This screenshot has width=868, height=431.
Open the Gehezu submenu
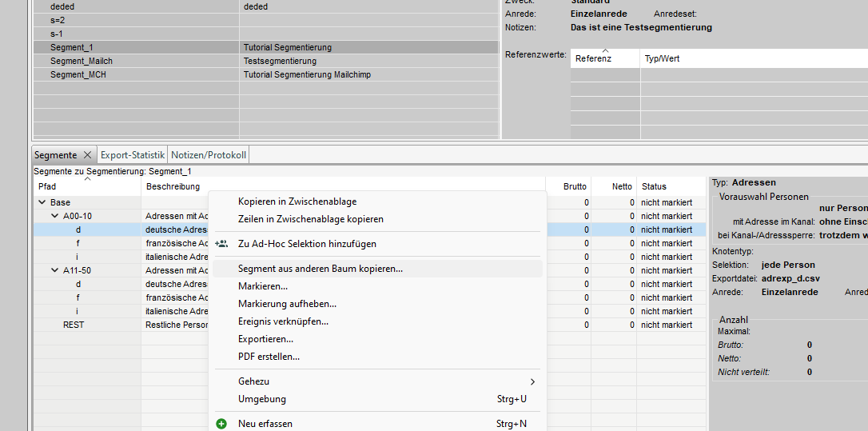pos(376,381)
